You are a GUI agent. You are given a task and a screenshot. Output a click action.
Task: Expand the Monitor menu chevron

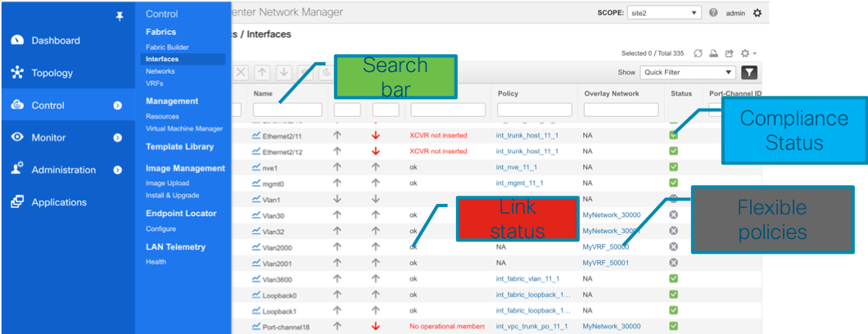coord(117,138)
